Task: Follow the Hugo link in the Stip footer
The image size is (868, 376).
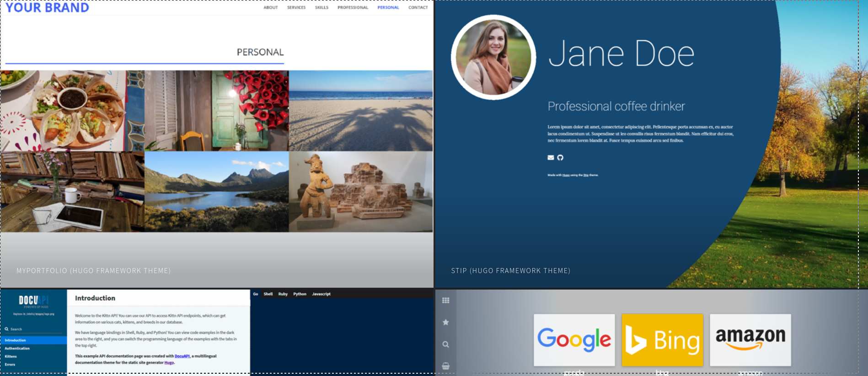Action: (x=566, y=175)
